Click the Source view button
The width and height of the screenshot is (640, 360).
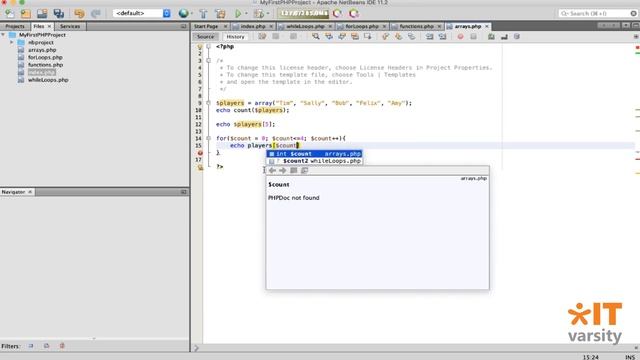coord(205,37)
